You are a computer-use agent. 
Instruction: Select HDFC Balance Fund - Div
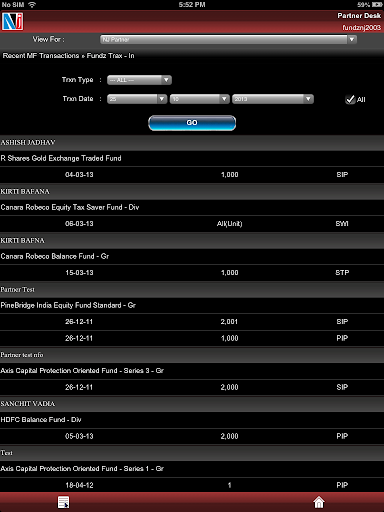click(x=192, y=420)
